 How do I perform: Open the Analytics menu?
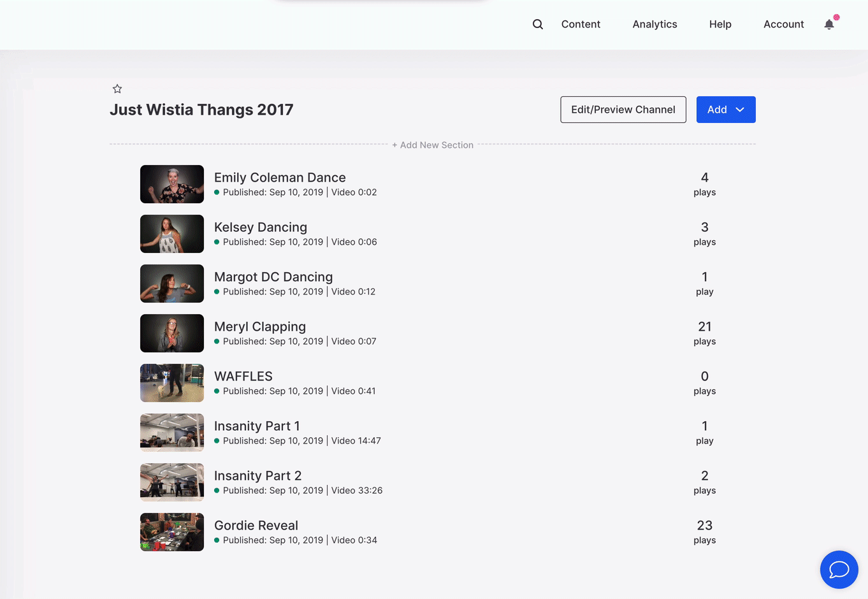tap(655, 24)
